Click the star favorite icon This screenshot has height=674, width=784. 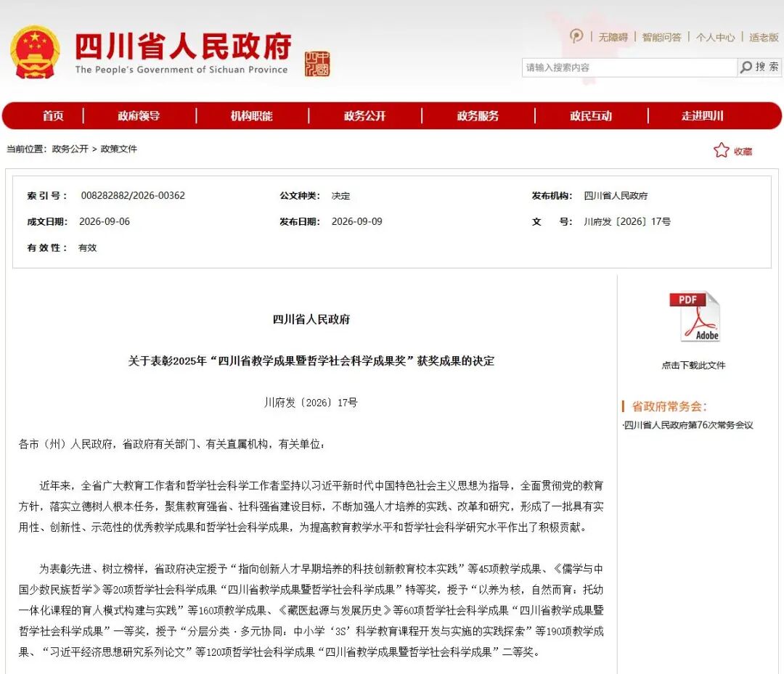721,150
